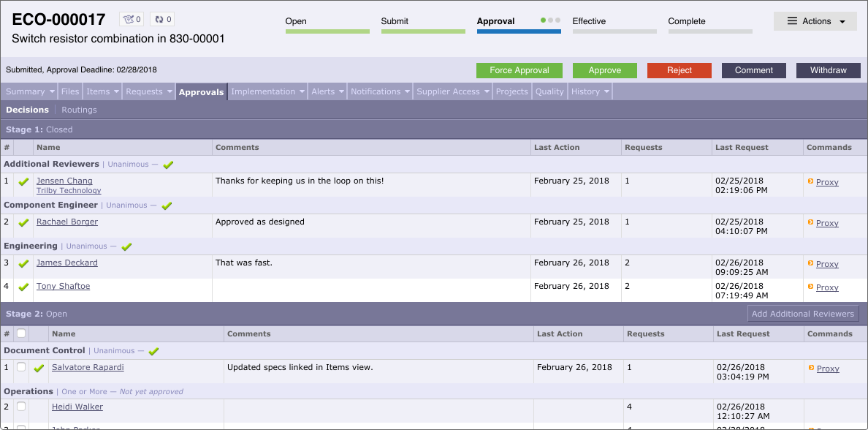Click green checkmark in James Deckard's row
Image resolution: width=868 pixels, height=430 pixels.
point(23,264)
